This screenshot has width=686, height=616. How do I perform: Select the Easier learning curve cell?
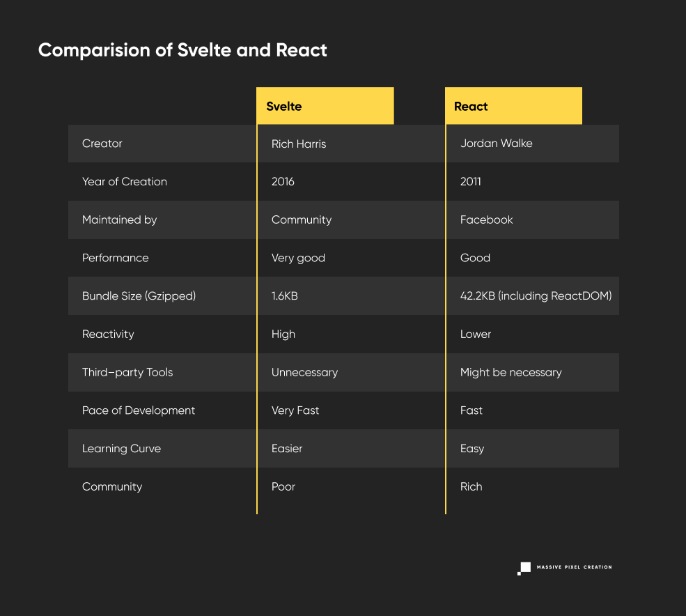tap(287, 448)
